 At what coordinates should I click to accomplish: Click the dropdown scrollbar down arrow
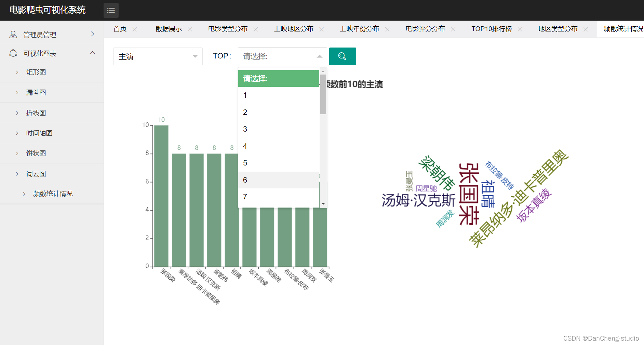pos(323,204)
